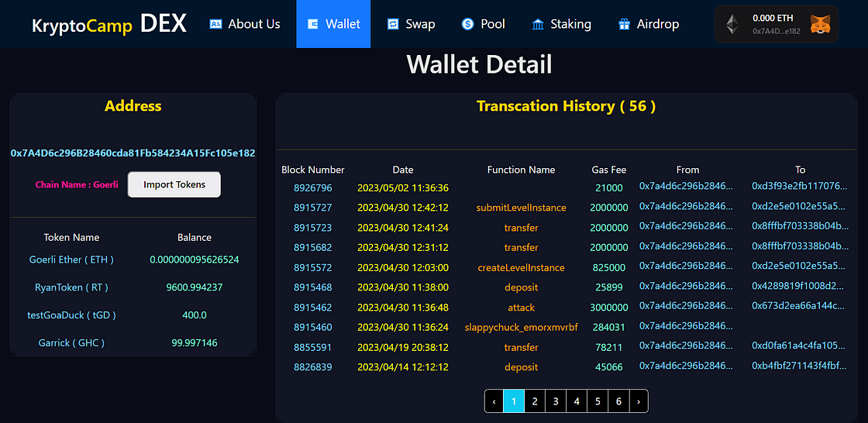This screenshot has height=423, width=868.
Task: Click To address 0xd0fa61a4c4fa105...
Action: click(799, 347)
